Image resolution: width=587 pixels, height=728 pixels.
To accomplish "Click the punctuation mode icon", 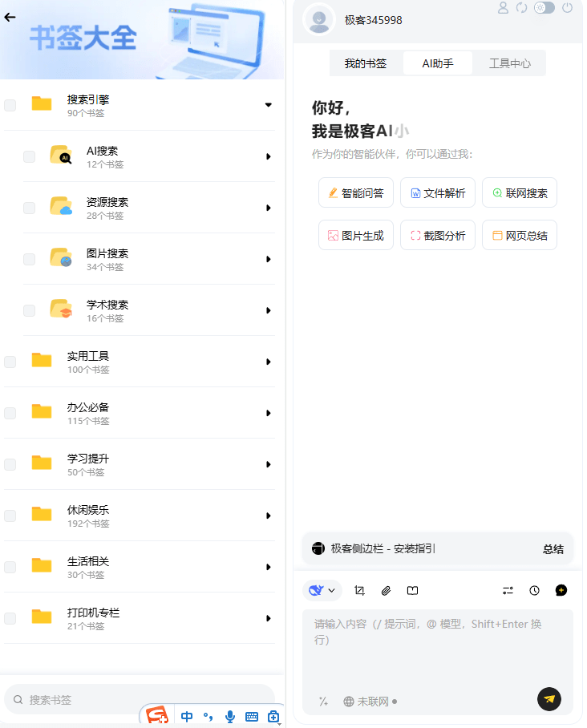I will [x=208, y=717].
